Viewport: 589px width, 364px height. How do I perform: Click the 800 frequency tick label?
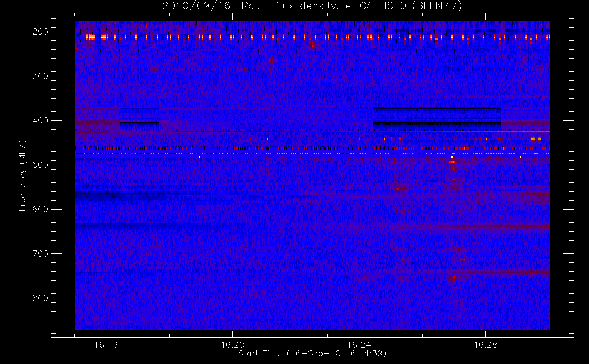pyautogui.click(x=40, y=298)
